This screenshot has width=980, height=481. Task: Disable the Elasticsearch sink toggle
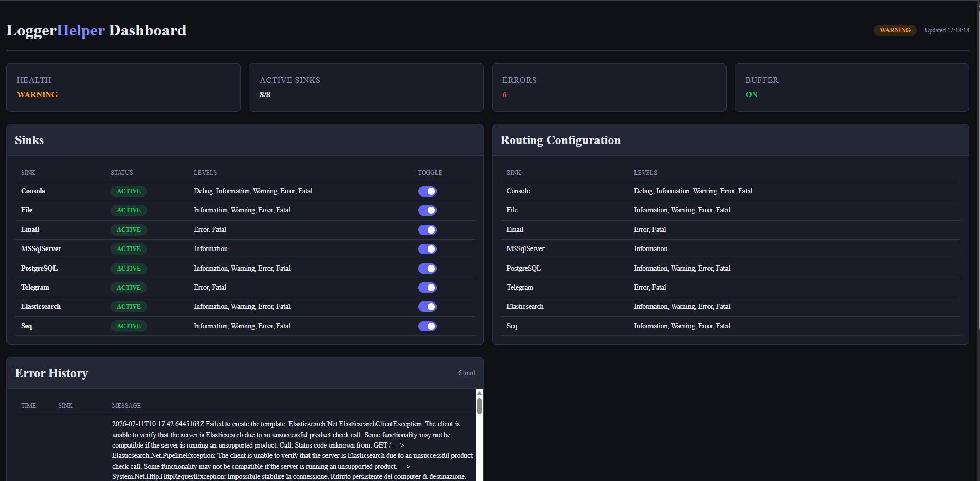pos(427,307)
